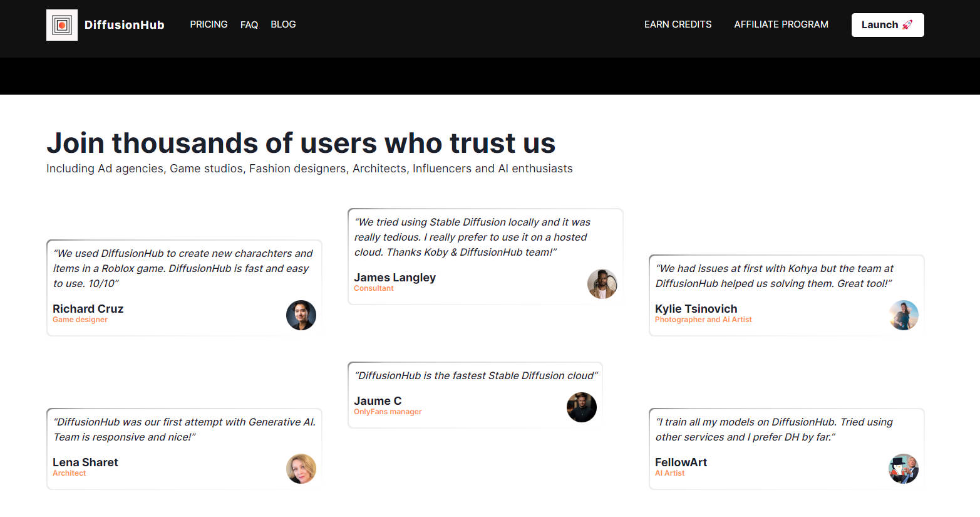
Task: Click James Langley's Consultant label
Action: tap(373, 288)
